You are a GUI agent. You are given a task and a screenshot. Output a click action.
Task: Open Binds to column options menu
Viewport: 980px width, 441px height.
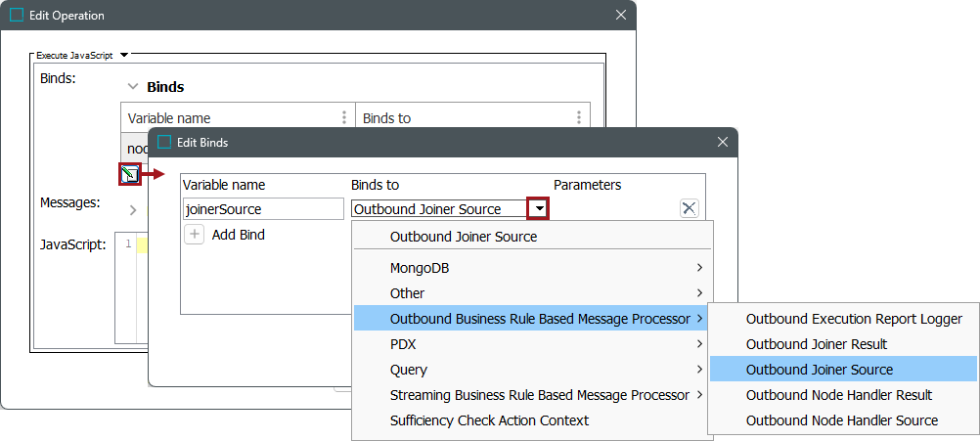579,118
